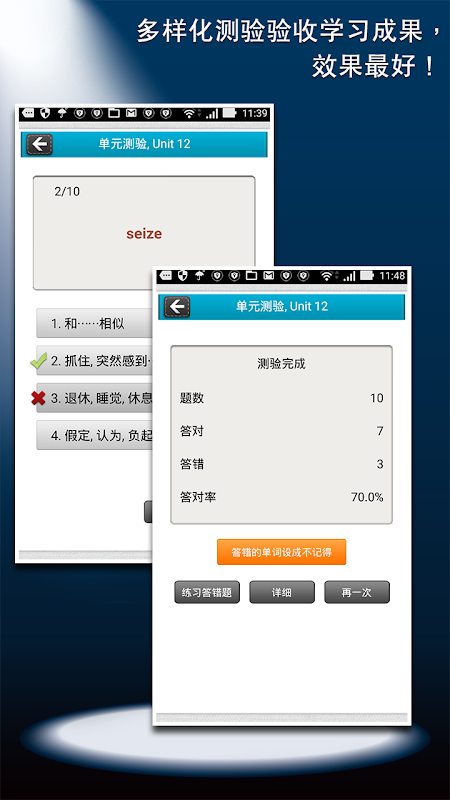This screenshot has height=800, width=450.
Task: Click the red X beside answer 3
Action: (38, 398)
